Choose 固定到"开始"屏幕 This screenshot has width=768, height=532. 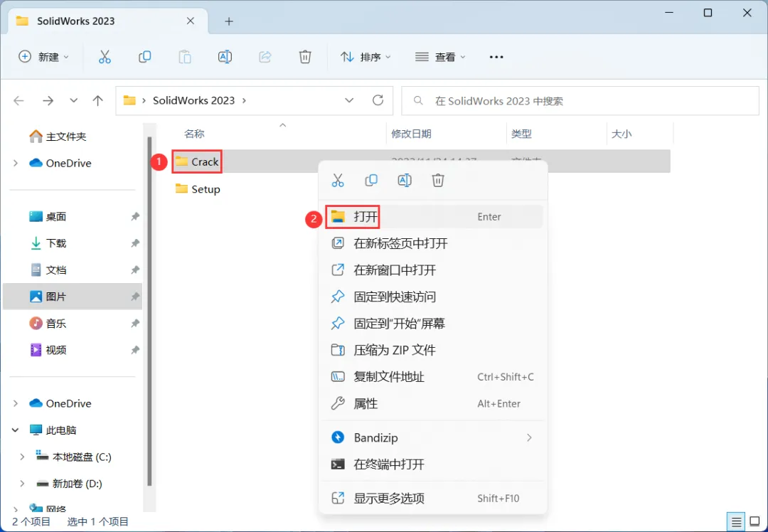pos(433,324)
